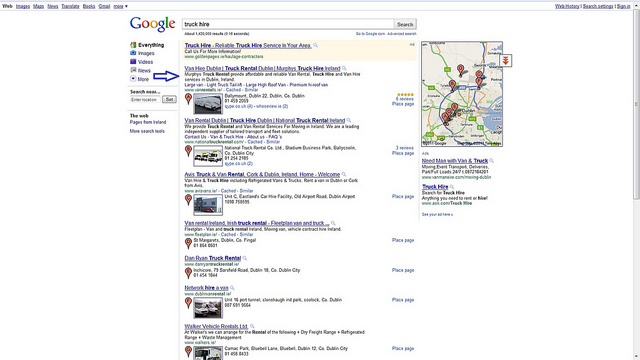Click the Set button for search location
This screenshot has height=360, width=640.
click(x=169, y=99)
